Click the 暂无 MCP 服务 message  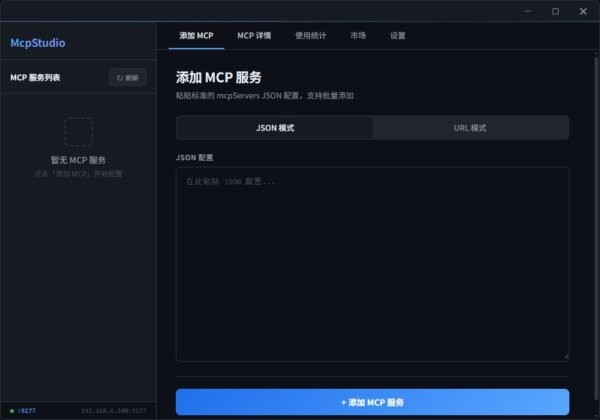click(x=78, y=160)
